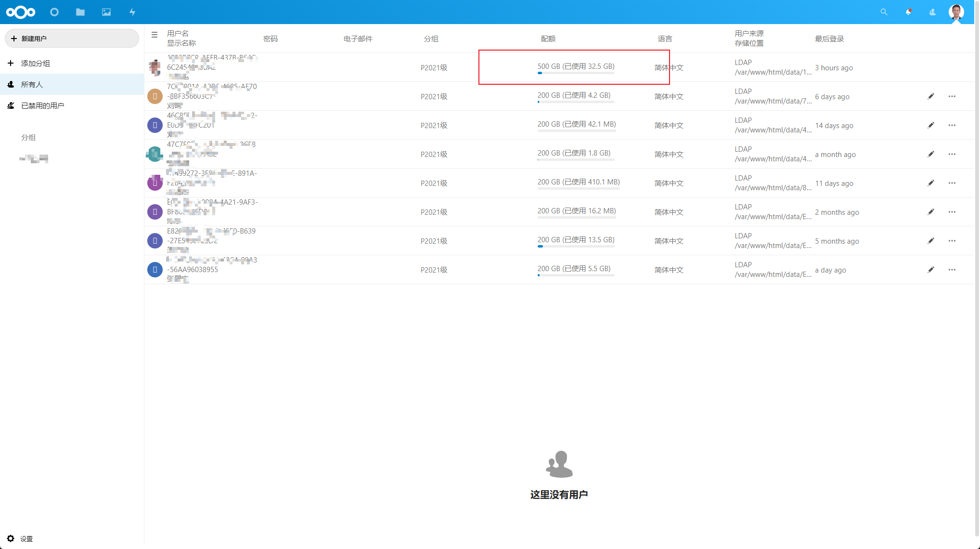Toggle the navigation hamburger menu
The height and width of the screenshot is (549, 980).
(155, 35)
